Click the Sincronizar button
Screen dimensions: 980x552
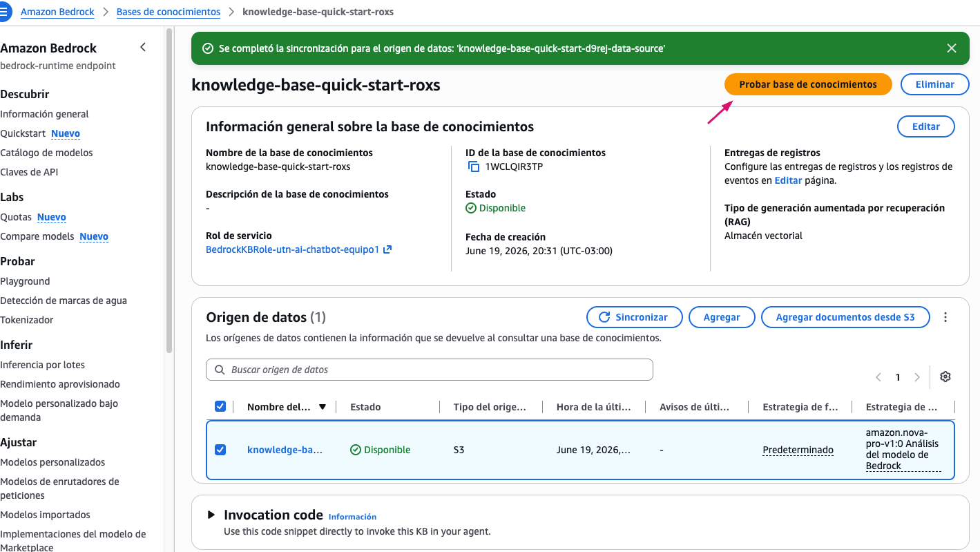[x=634, y=317]
